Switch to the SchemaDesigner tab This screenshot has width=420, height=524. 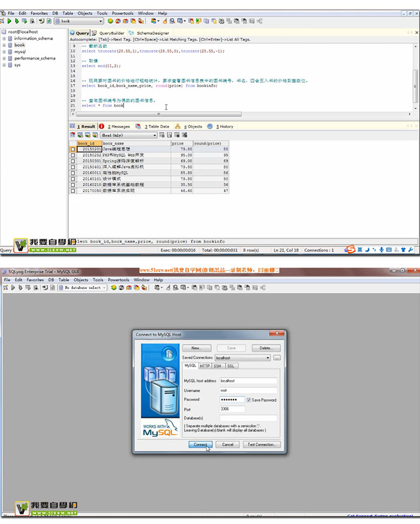coord(149,33)
